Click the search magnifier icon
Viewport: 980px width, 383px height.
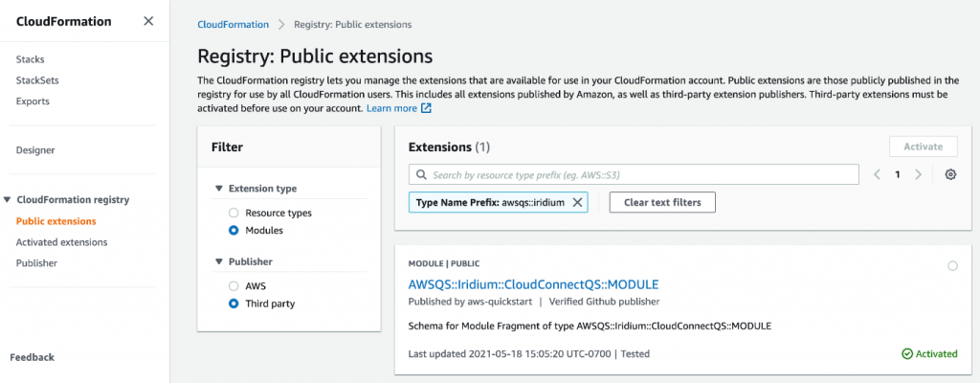point(420,175)
